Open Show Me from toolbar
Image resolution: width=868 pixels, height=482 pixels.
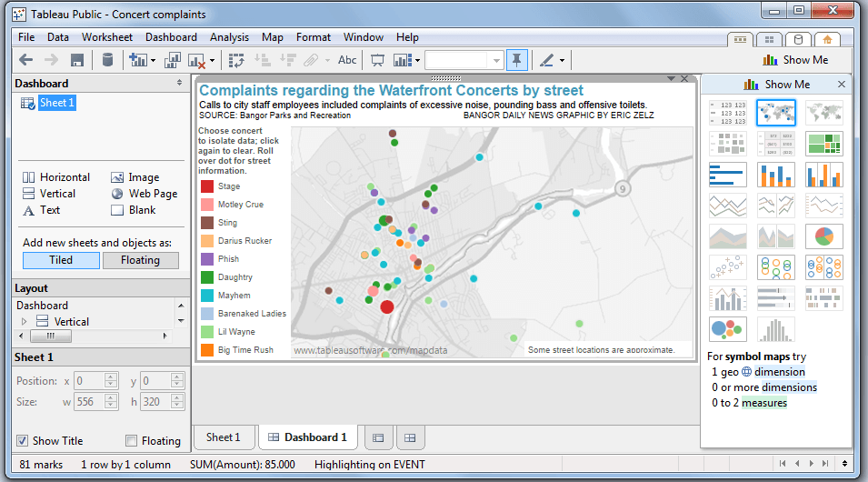(795, 60)
